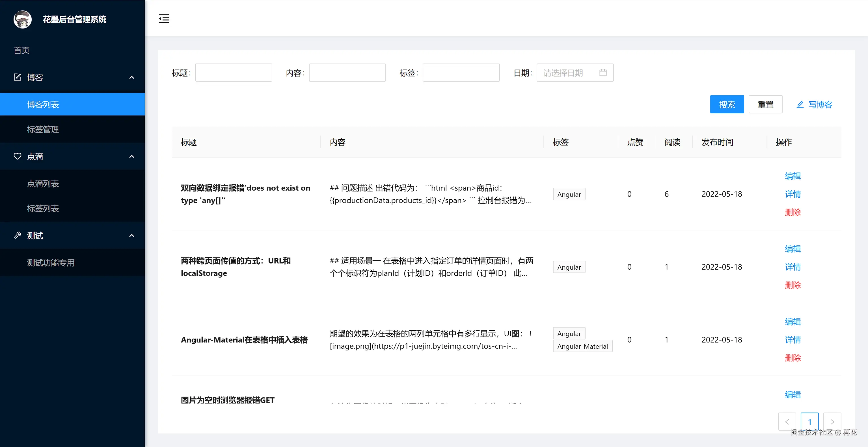868x447 pixels.
Task: Click the sidebar collapse hamburger icon
Action: (164, 19)
